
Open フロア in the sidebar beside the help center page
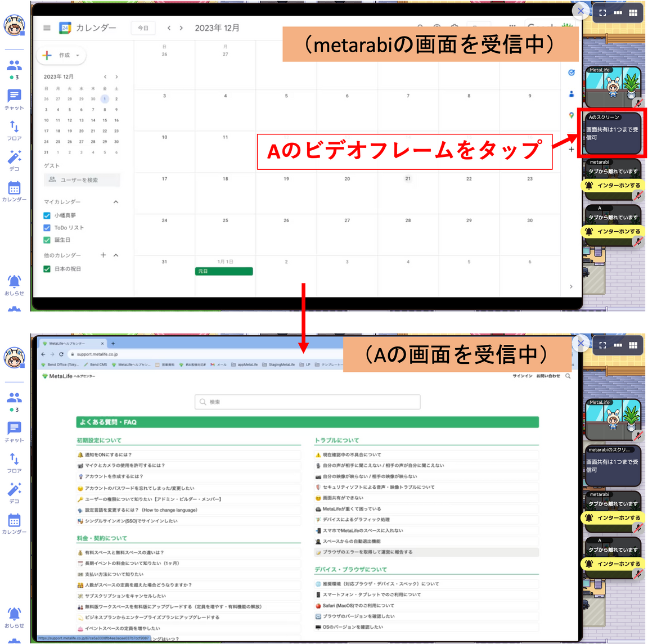[14, 463]
